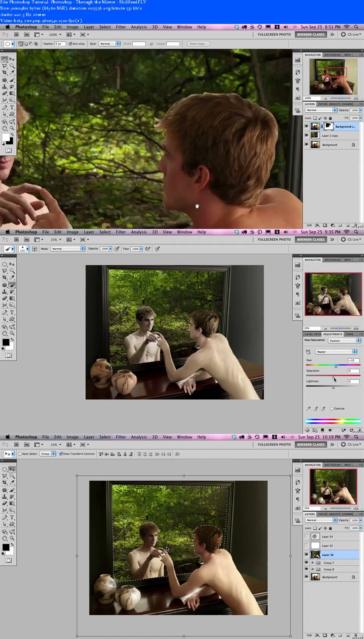Open the Auto-Select Group dropdown

(x=48, y=454)
